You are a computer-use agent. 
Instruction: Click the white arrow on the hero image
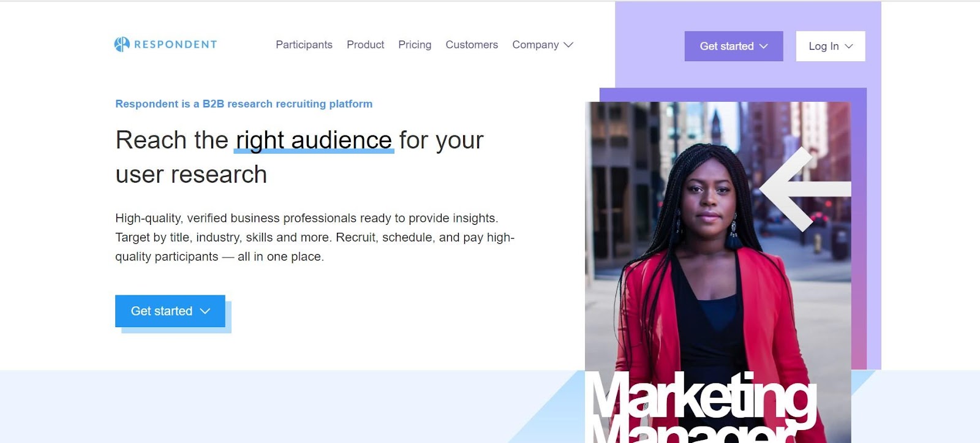pyautogui.click(x=805, y=189)
